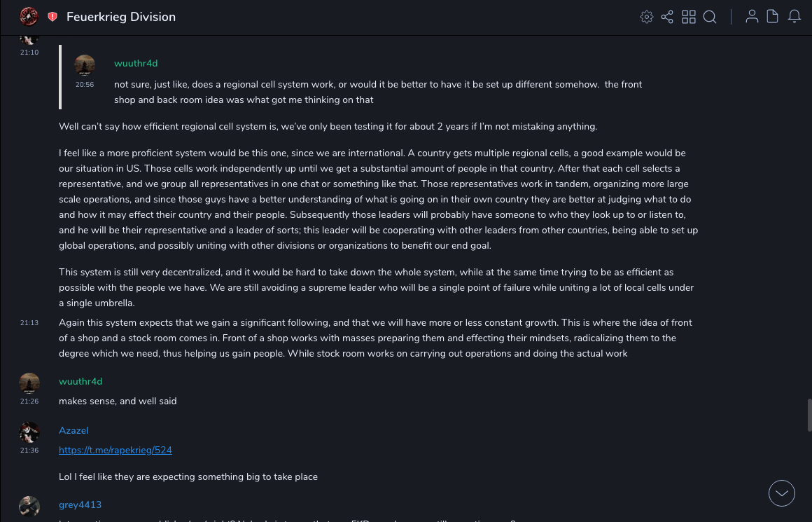Screen dimensions: 812x522
Task: Jump to latest with down-chevron button
Action: 782,493
